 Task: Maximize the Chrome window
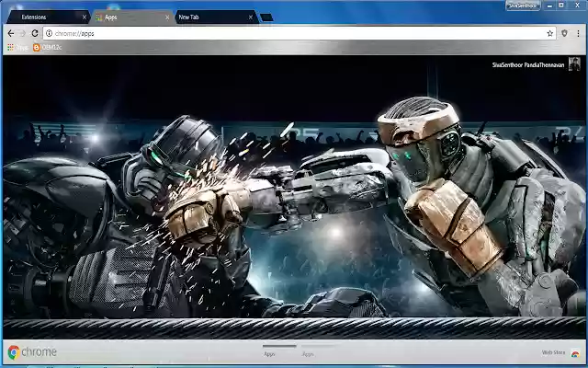pos(561,6)
